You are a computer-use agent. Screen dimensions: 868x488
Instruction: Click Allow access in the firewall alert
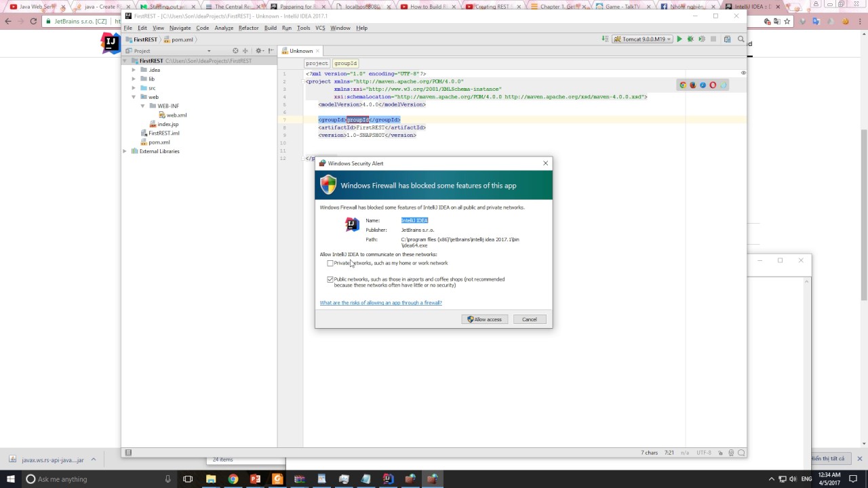point(484,319)
